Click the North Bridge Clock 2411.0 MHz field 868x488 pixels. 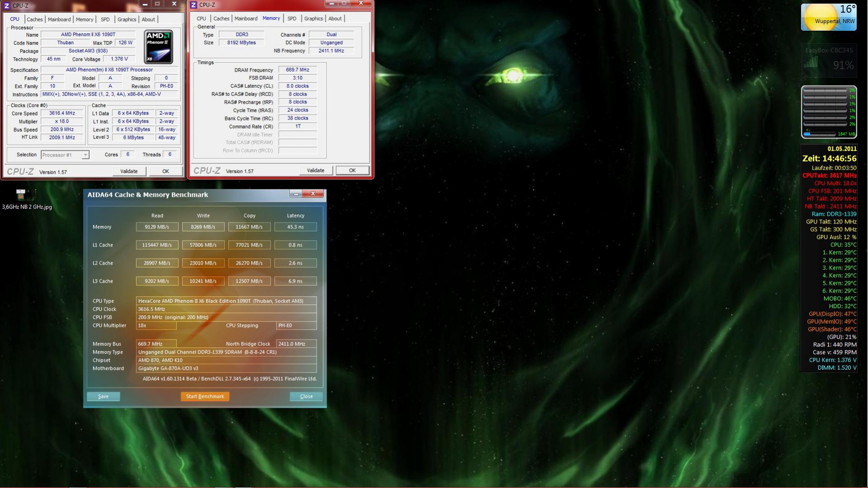[296, 344]
